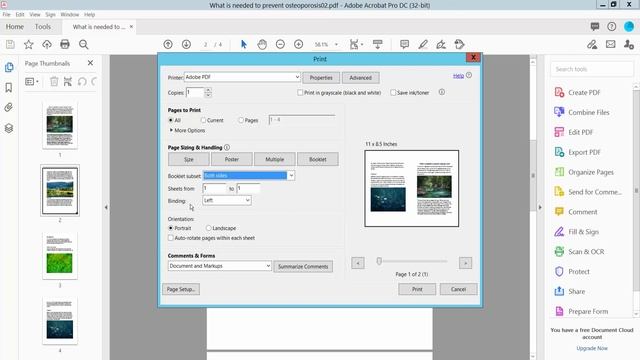Click the delete trash icon in thumbnails panel
Screen dimensions: 640x360
pyautogui.click(x=54, y=82)
